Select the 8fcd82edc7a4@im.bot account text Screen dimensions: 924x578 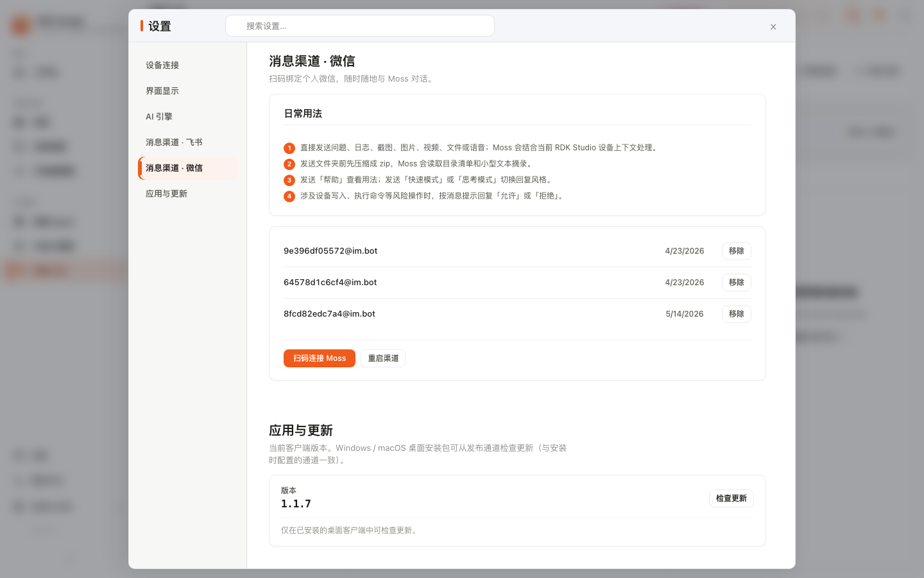pyautogui.click(x=329, y=314)
